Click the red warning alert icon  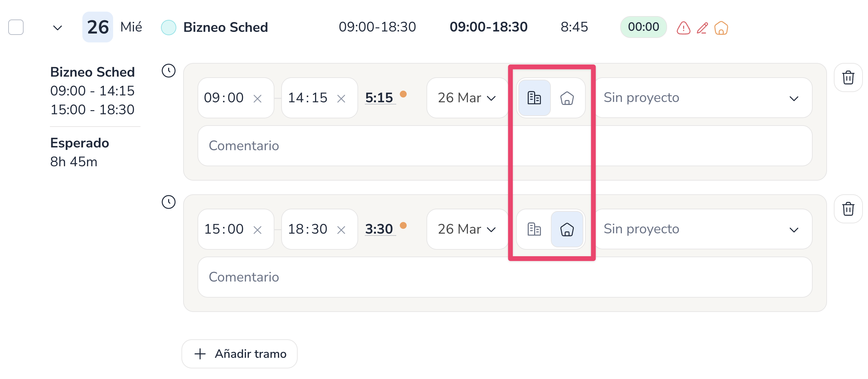[683, 28]
